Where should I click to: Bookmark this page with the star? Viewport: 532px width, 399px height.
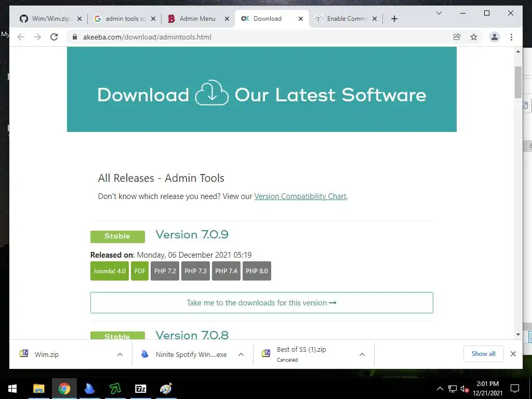pos(474,37)
